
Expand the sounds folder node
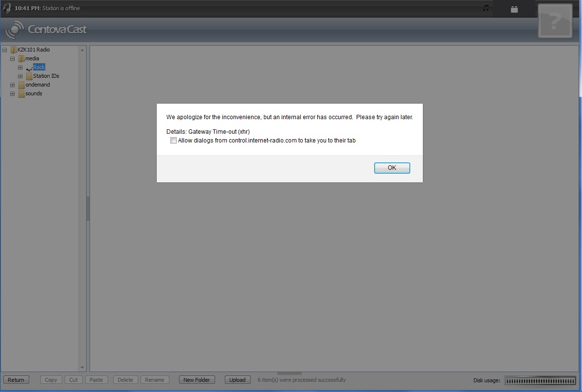pos(12,93)
